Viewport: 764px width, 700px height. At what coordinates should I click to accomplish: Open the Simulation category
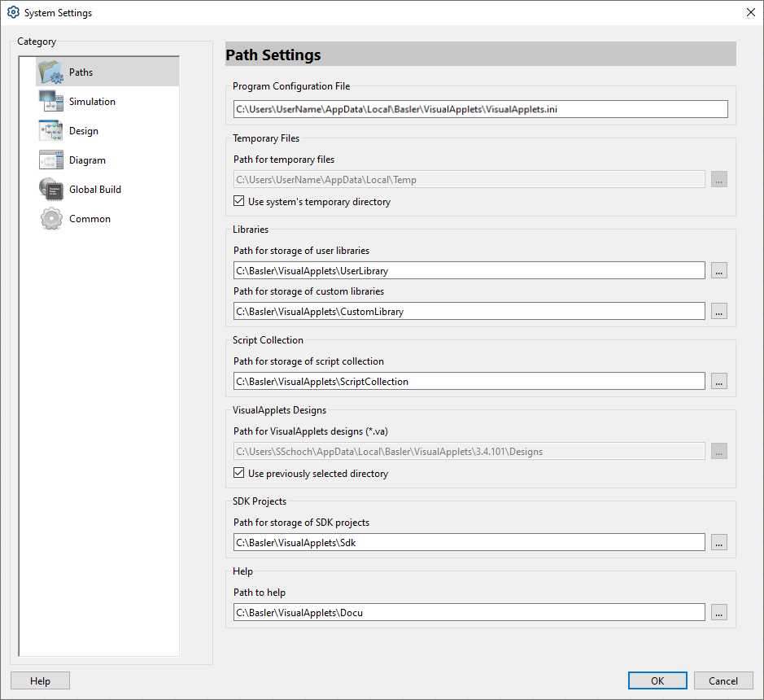(x=92, y=102)
